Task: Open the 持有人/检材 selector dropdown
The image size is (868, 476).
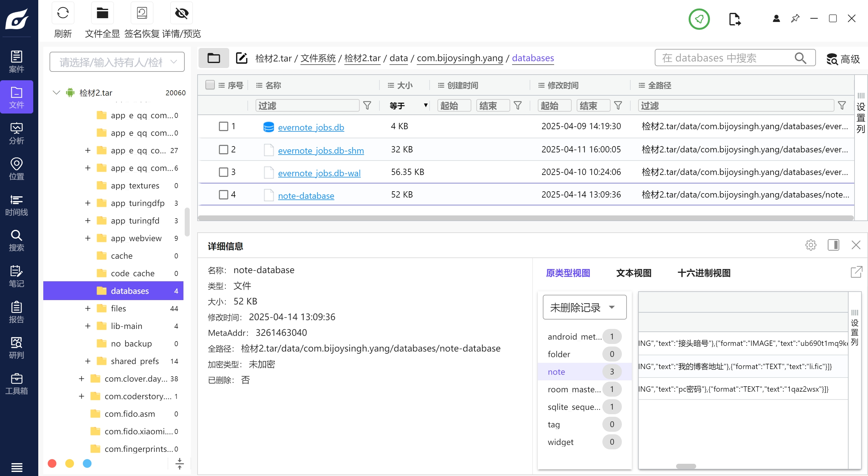Action: [117, 62]
